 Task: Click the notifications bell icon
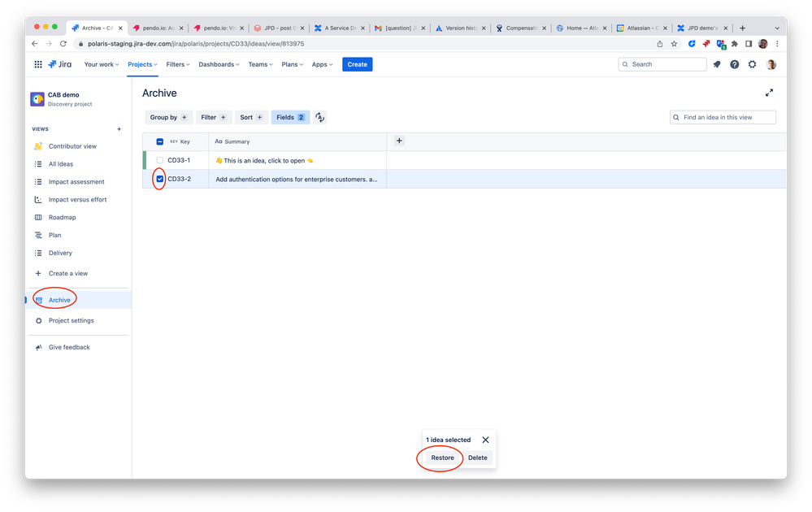716,63
